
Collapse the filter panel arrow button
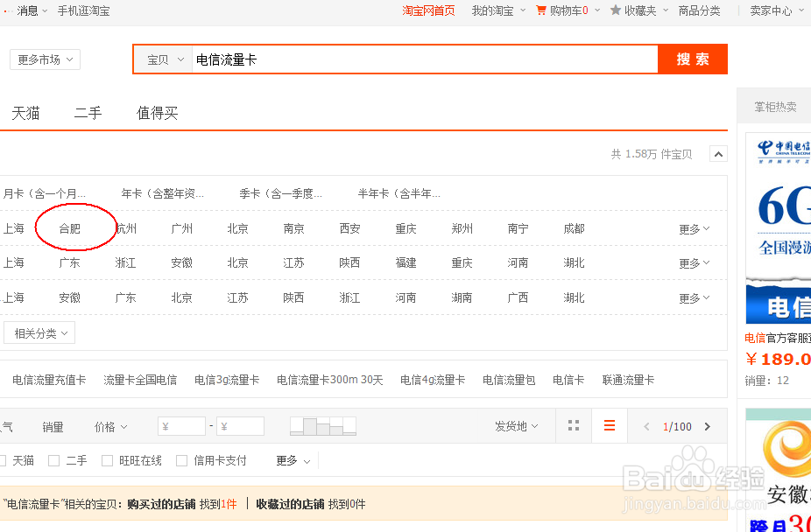pos(718,154)
